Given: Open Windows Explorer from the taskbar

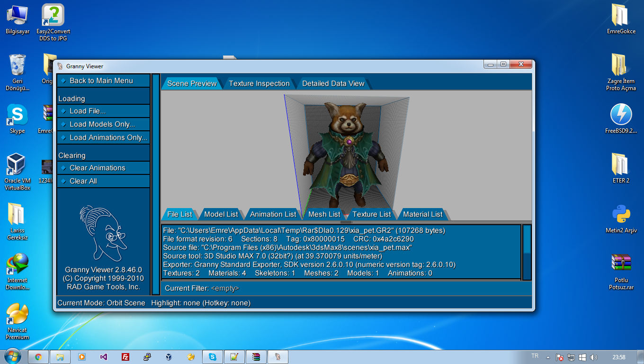Looking at the screenshot, I should 60,357.
